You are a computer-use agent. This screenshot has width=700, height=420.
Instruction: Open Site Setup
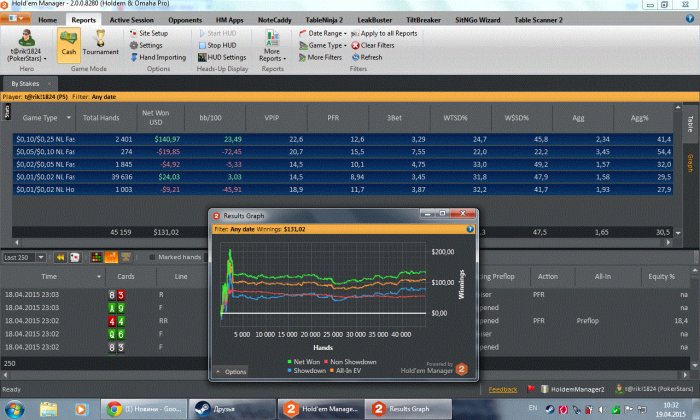pos(149,33)
